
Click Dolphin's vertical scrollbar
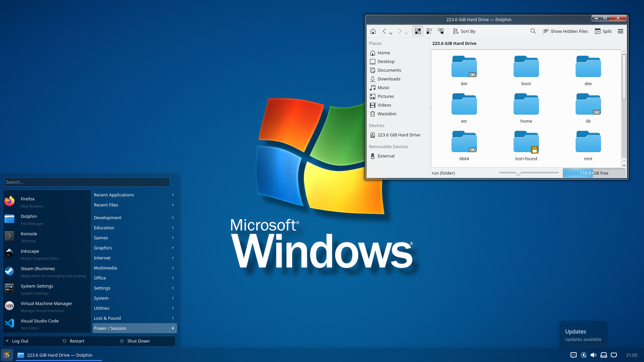(x=624, y=76)
